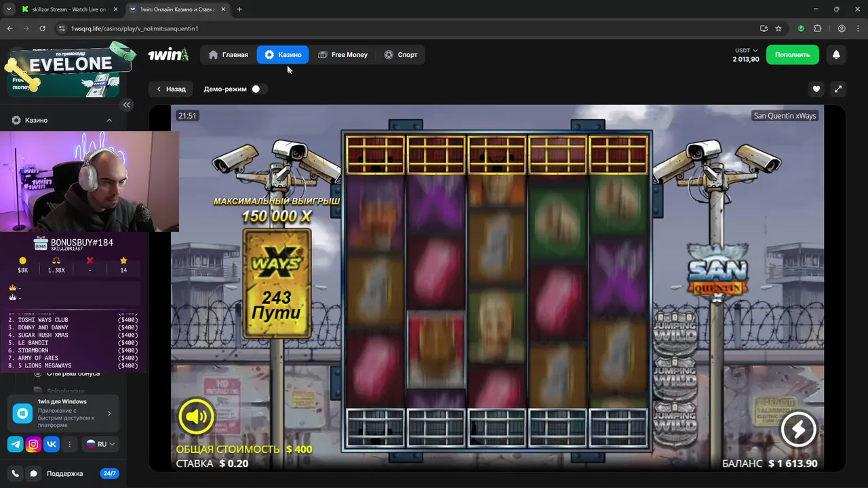868x488 pixels.
Task: Collapse the left sidebar with double chevron
Action: click(126, 104)
